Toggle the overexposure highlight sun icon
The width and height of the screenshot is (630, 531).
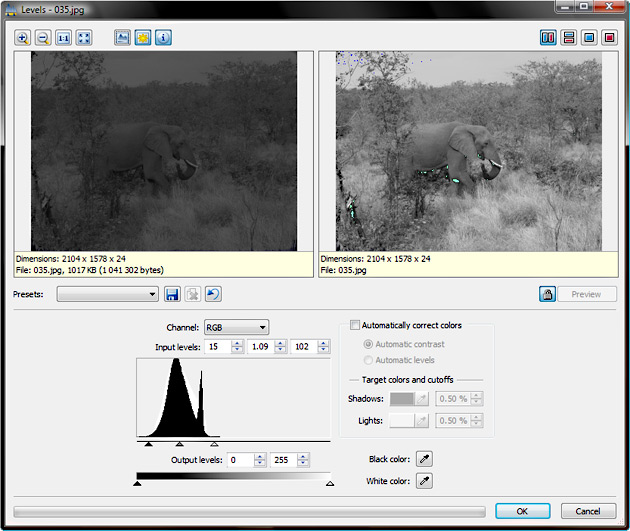coord(143,38)
